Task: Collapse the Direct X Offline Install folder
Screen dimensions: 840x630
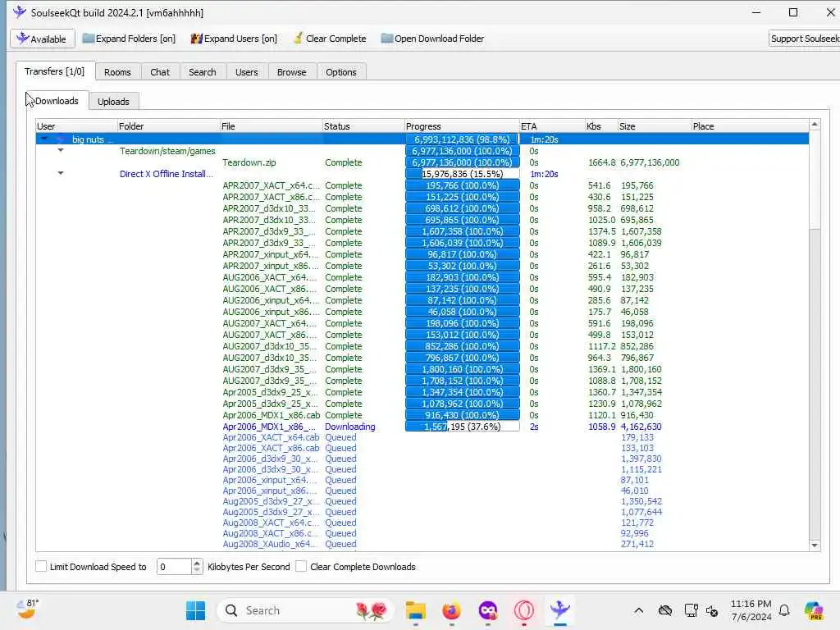Action: (x=61, y=173)
